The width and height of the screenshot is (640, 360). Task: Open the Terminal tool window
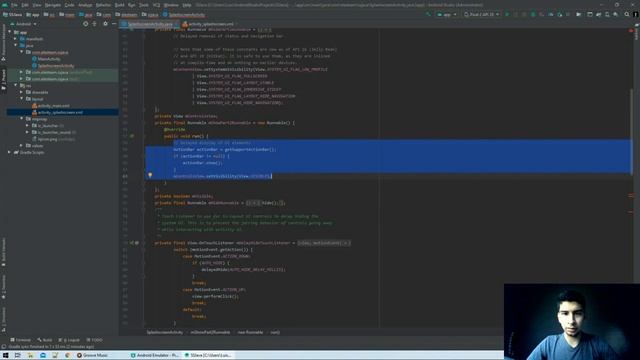[x=20, y=340]
